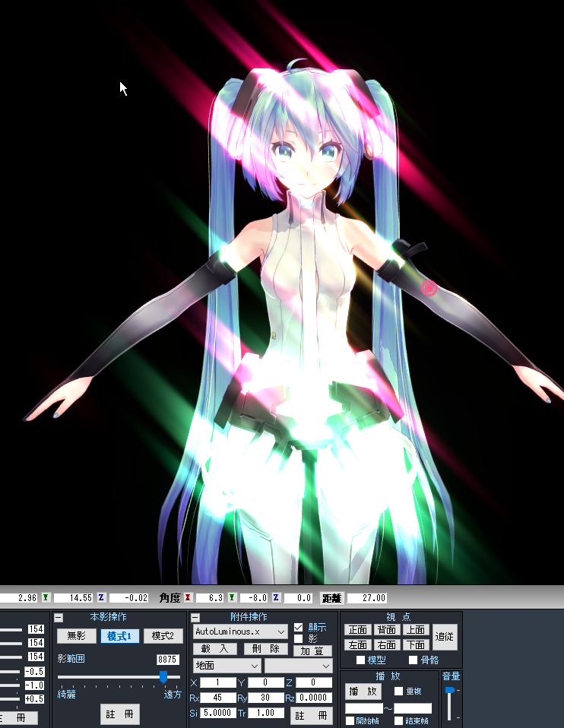Click the camera Z field showing -0.02
Image resolution: width=564 pixels, height=728 pixels.
tap(128, 598)
